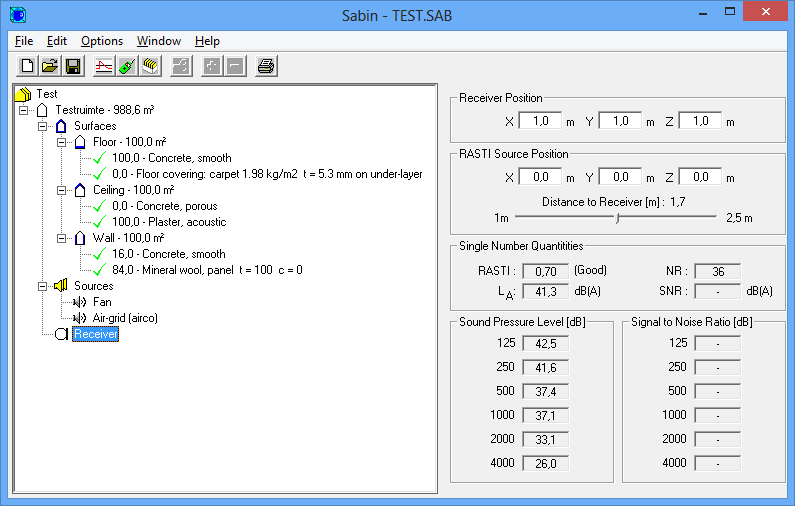Viewport: 795px width, 506px height.
Task: Click the yellow project icon beside Test
Action: (23, 94)
